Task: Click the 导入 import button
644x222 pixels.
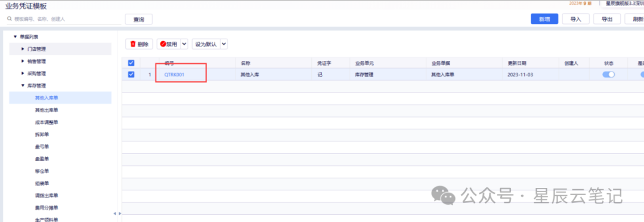Action: 576,19
